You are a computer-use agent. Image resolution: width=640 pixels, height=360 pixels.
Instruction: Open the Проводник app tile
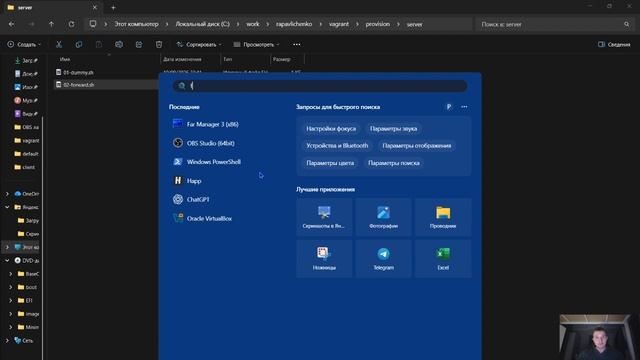pyautogui.click(x=443, y=217)
